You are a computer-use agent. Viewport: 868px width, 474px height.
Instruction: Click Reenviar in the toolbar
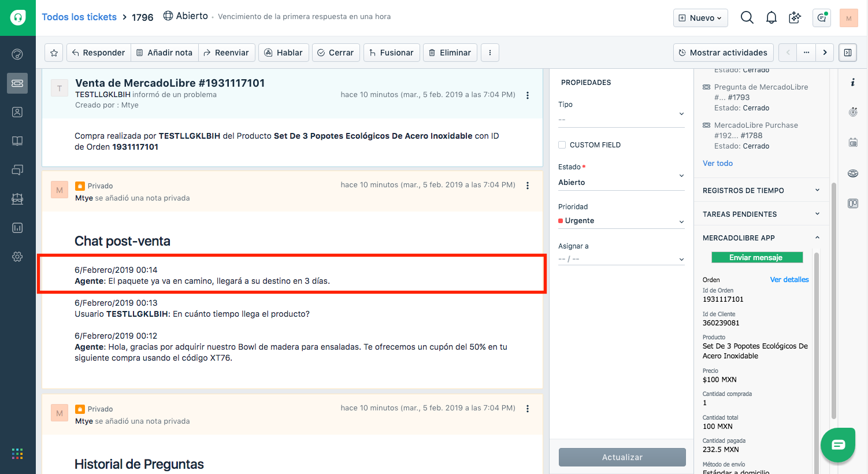(x=226, y=53)
